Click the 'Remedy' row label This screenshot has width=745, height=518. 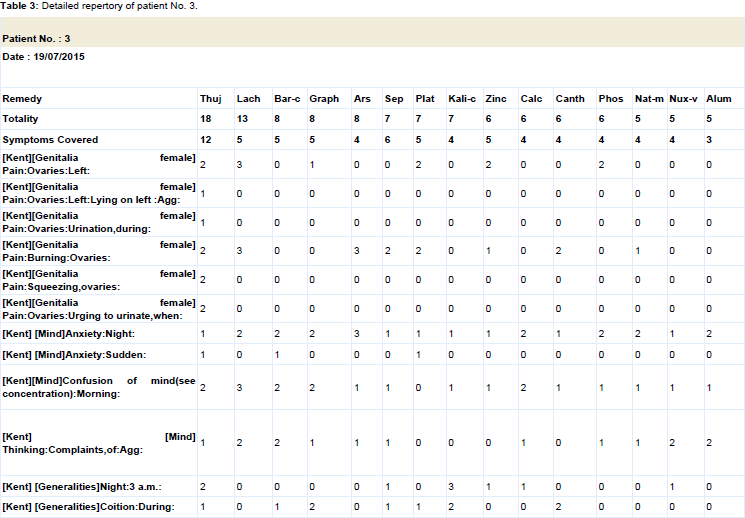(22, 99)
